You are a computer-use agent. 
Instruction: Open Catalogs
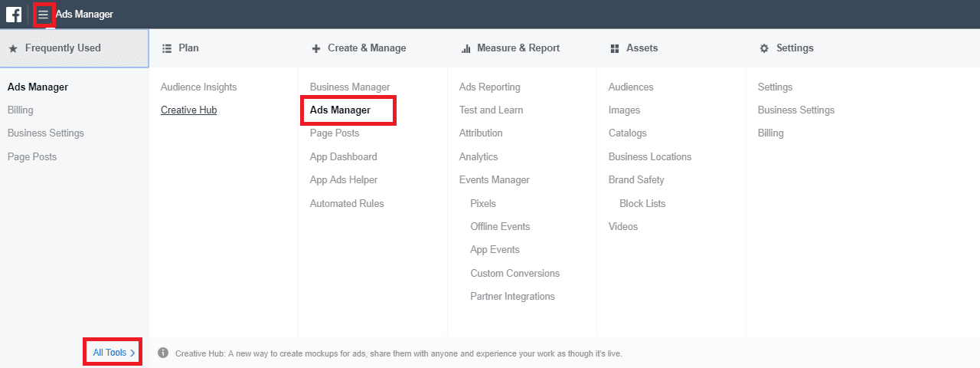click(x=628, y=133)
